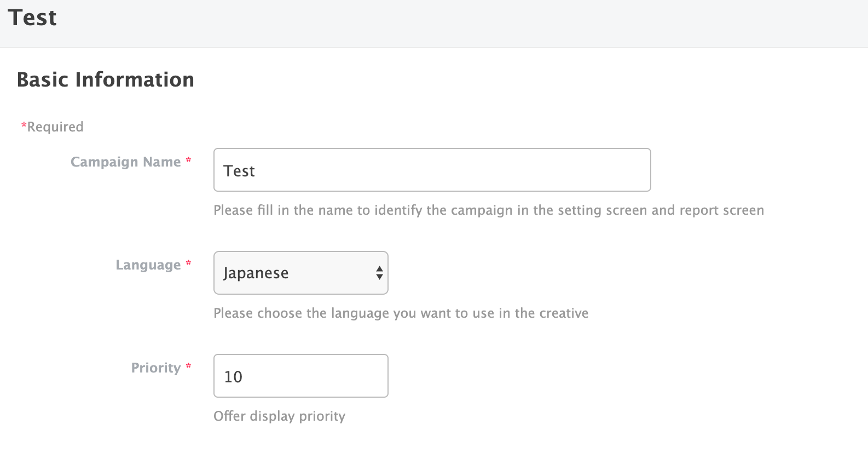Click the Language select up-down arrows
Viewport: 868px width, 470px height.
pos(379,273)
